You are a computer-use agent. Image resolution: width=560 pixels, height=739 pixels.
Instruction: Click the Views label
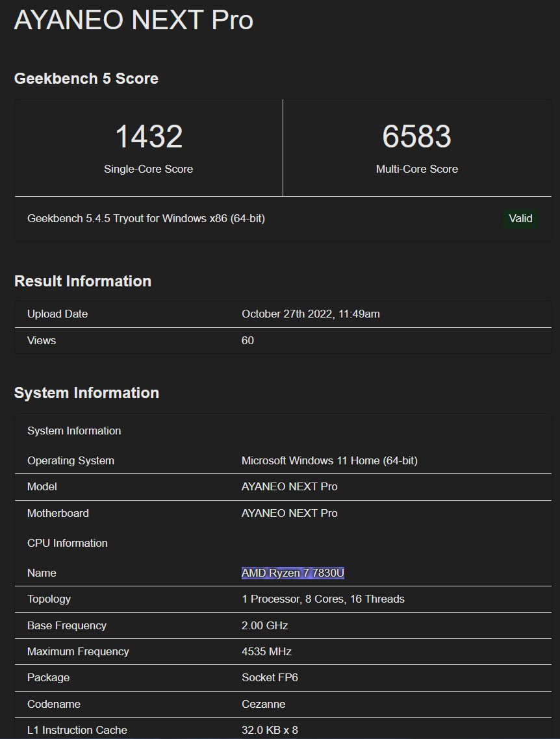click(x=42, y=340)
